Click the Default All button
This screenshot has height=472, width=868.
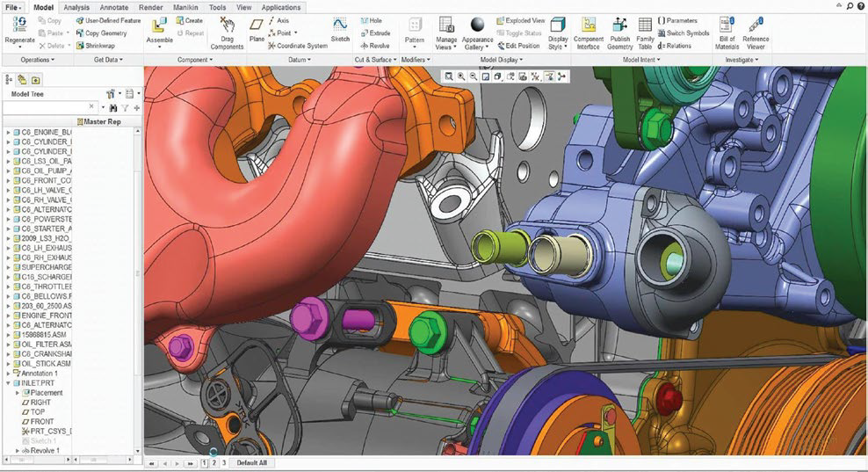click(x=252, y=462)
